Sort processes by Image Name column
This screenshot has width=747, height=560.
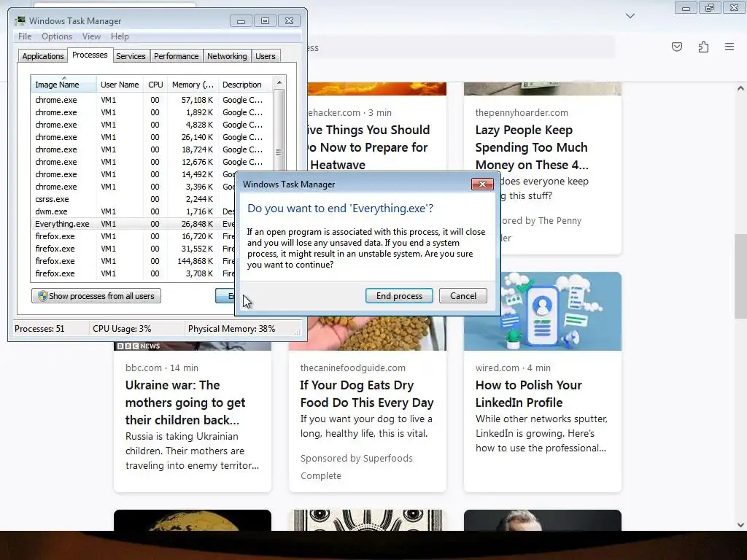(63, 85)
